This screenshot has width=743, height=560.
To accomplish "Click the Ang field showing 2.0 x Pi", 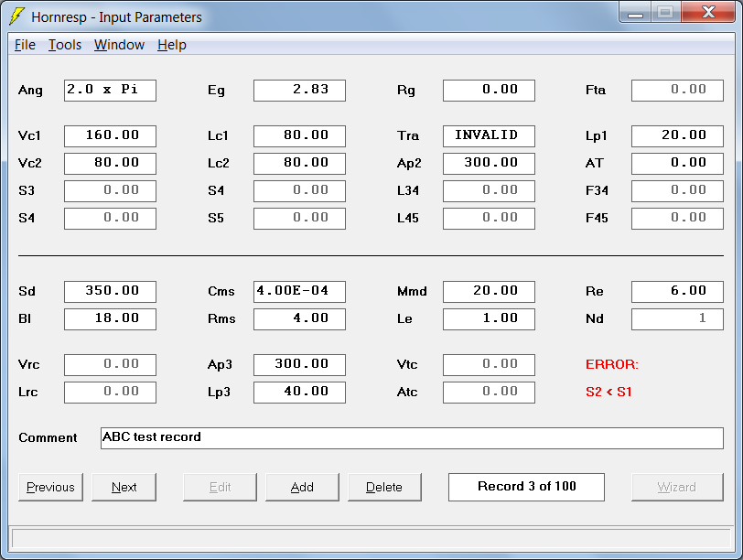I will pos(110,91).
